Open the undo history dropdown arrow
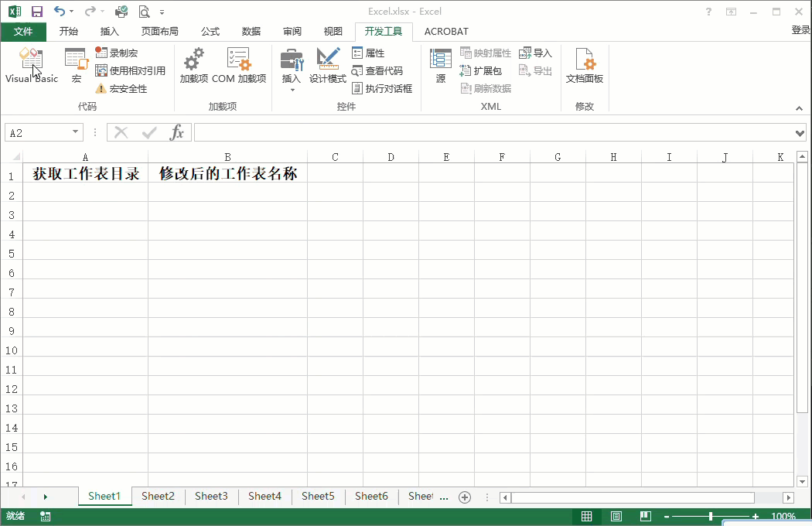 [x=71, y=12]
